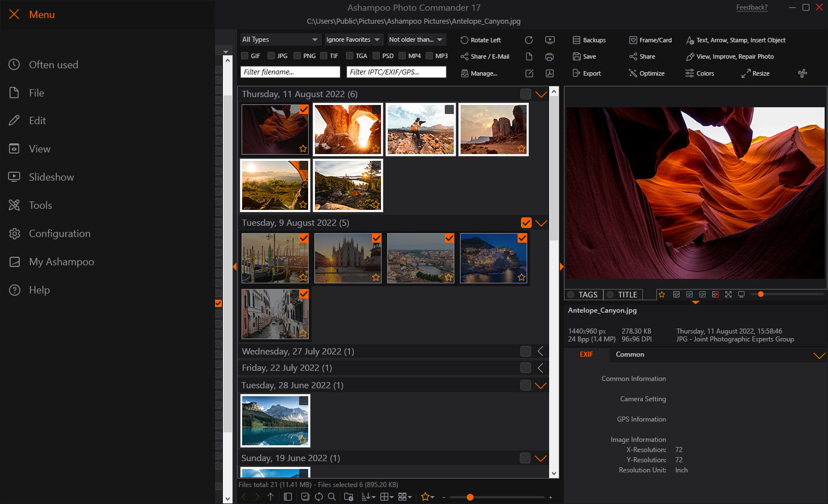
Task: Uncheck selection box for Tuesday, 9 August group
Action: tap(526, 222)
